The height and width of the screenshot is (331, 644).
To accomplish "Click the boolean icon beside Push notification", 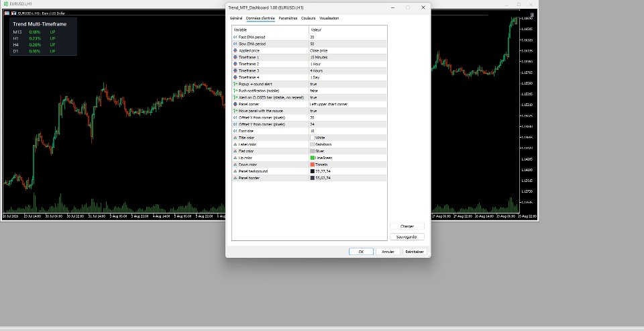I will click(235, 91).
